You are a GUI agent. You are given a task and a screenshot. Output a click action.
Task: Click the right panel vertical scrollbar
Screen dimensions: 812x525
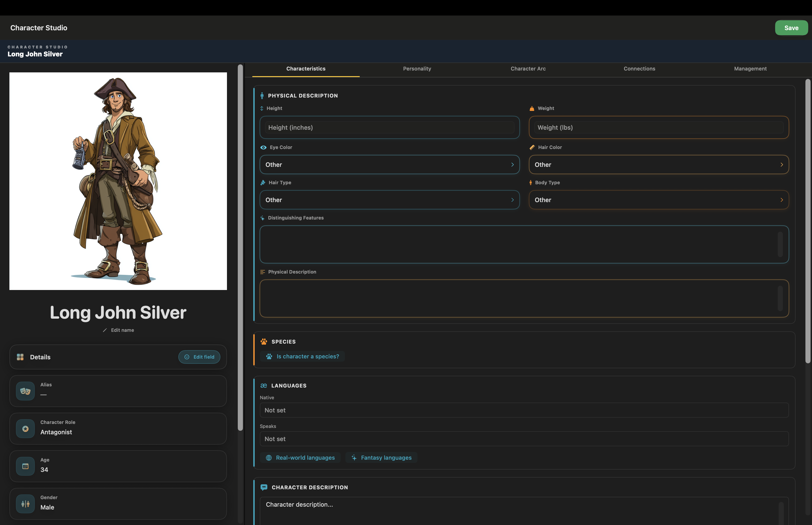click(x=808, y=221)
